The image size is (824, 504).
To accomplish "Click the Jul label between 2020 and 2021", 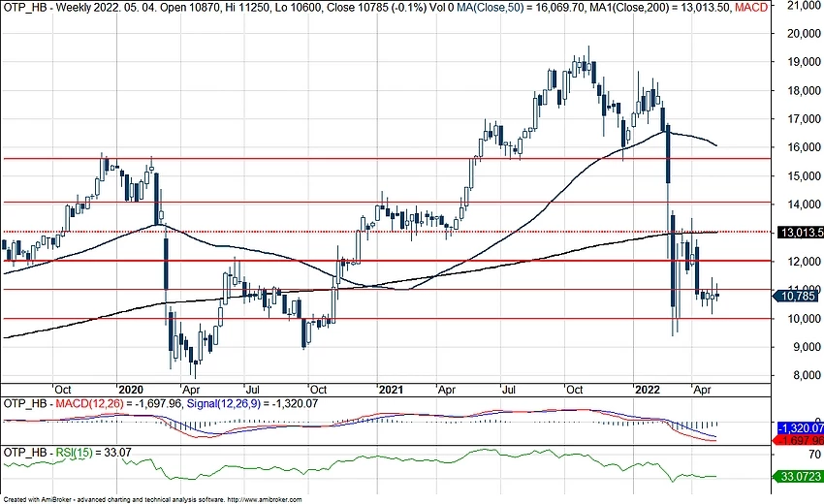I will coord(253,390).
